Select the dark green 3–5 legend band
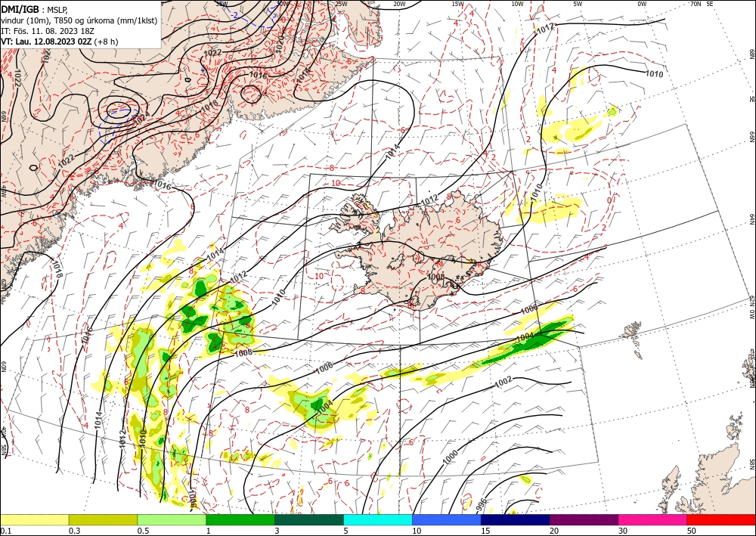 [x=309, y=519]
